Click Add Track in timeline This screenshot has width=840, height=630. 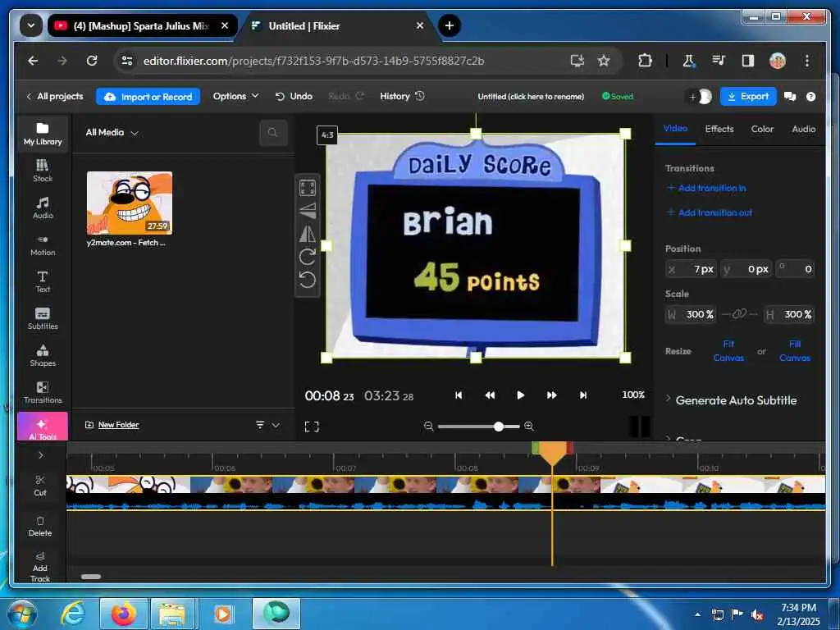(40, 567)
